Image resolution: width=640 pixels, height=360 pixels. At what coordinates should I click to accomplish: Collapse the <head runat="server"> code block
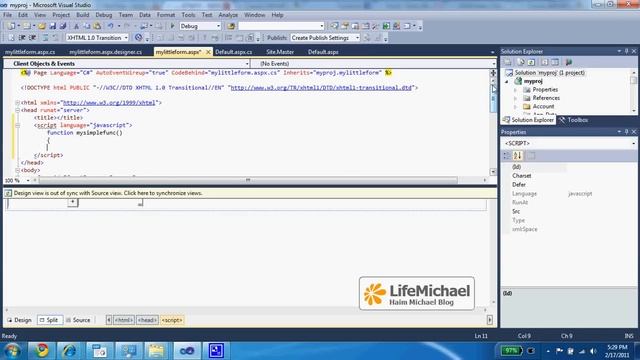coord(18,110)
